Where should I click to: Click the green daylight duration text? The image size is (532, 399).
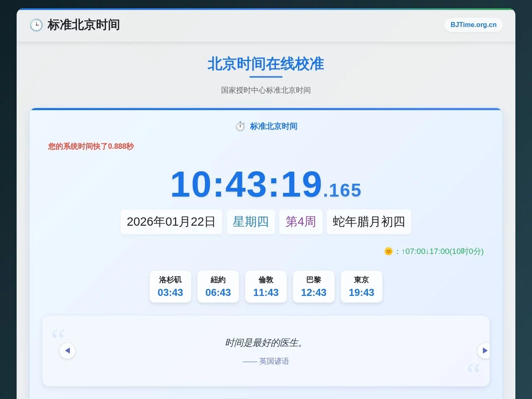pyautogui.click(x=442, y=251)
